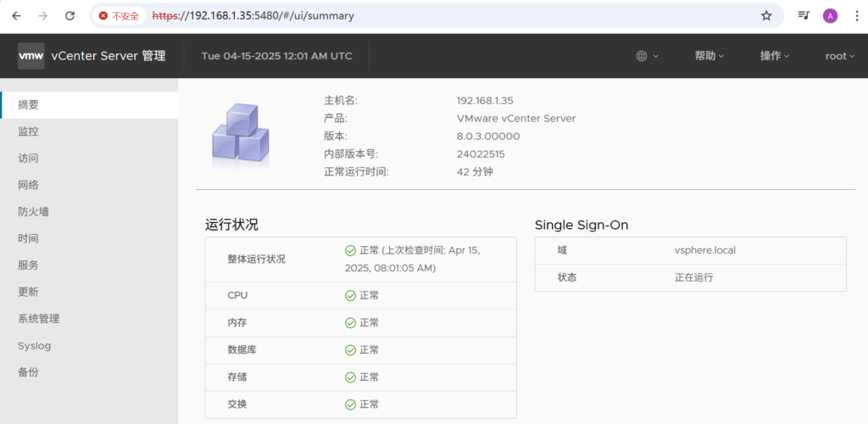The width and height of the screenshot is (868, 424).
Task: Click the 交换 row label
Action: pos(237,404)
